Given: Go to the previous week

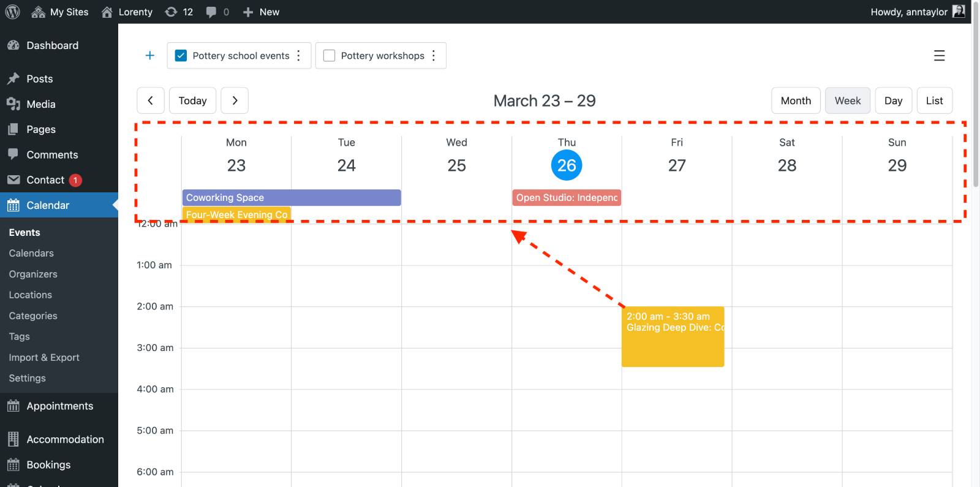Looking at the screenshot, I should tap(151, 100).
